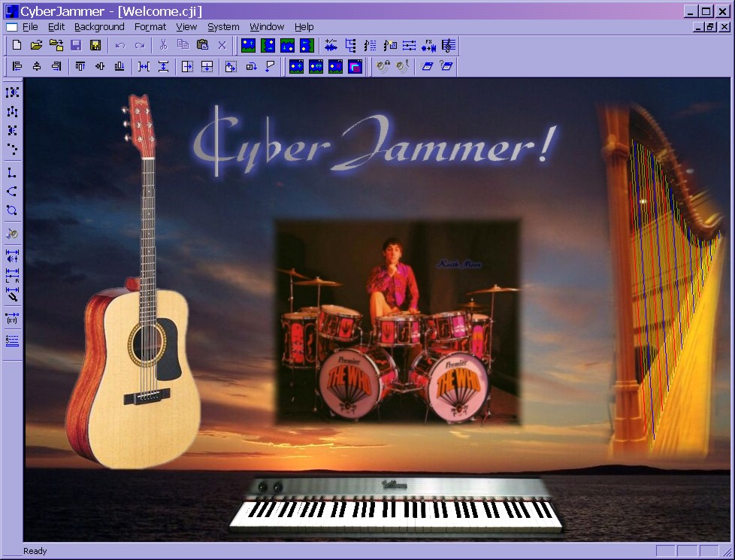The height and width of the screenshot is (560, 735).
Task: Click the remove image red X icon
Action: [x=336, y=67]
